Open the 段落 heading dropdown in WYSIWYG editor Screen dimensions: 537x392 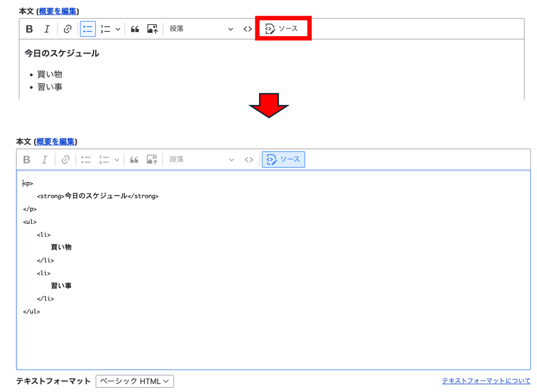point(201,29)
